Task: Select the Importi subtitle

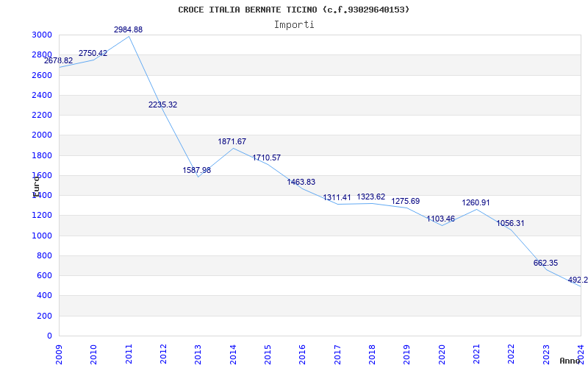Action: (294, 25)
